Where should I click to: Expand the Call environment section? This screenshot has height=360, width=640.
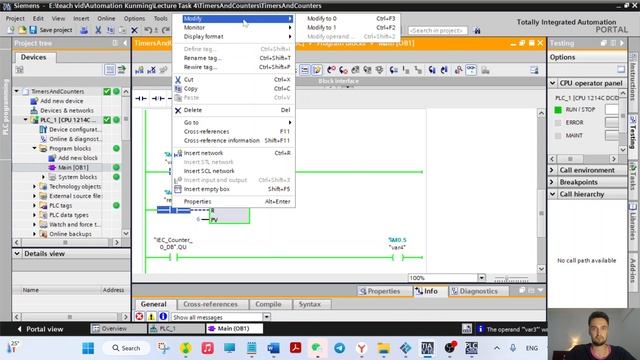pos(553,170)
